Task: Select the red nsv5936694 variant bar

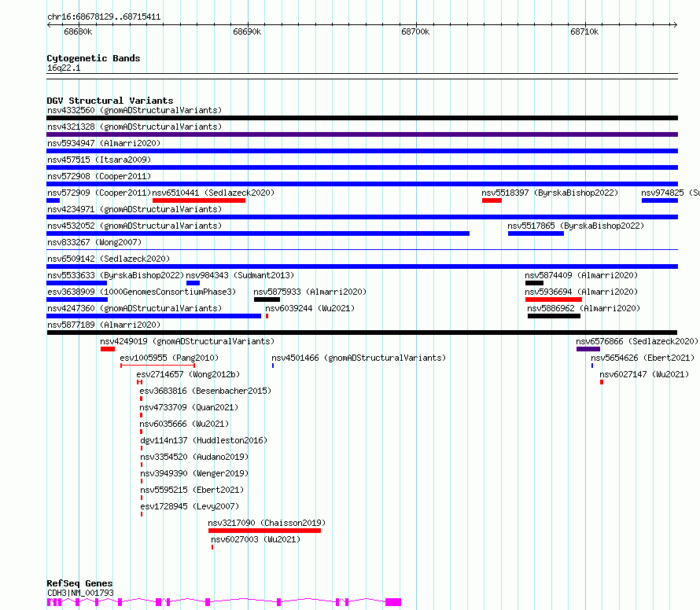Action: click(x=554, y=299)
